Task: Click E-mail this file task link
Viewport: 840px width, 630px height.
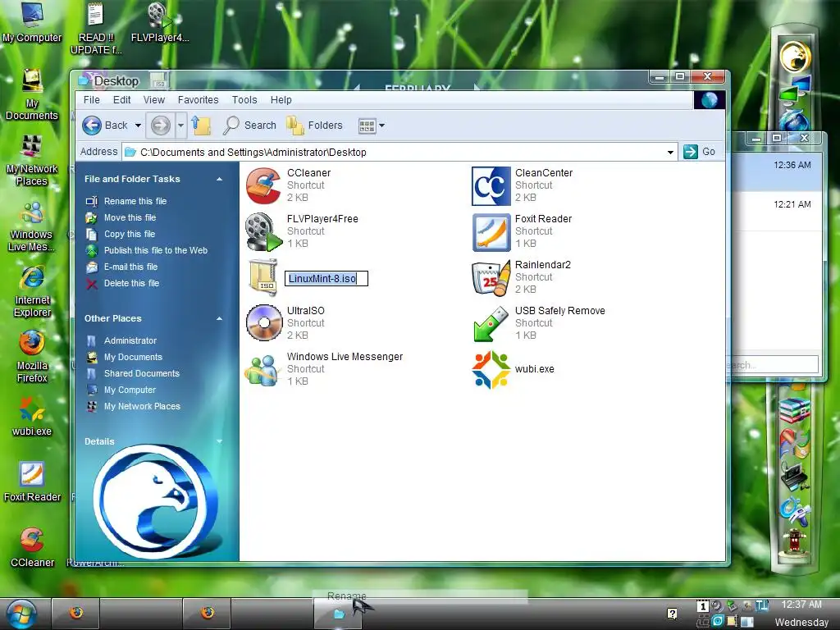Action: pyautogui.click(x=130, y=267)
